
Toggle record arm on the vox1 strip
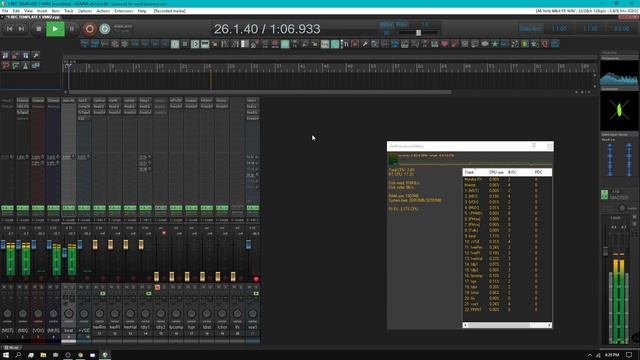tap(256, 279)
